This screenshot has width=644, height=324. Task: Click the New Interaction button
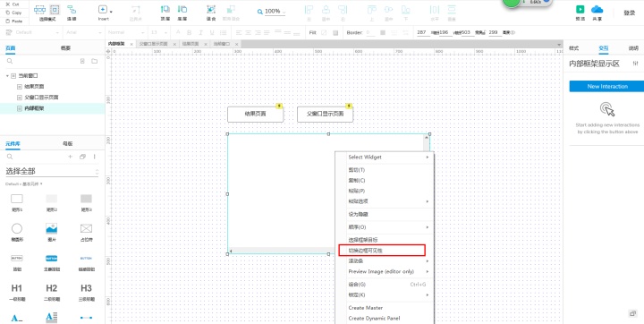[607, 86]
